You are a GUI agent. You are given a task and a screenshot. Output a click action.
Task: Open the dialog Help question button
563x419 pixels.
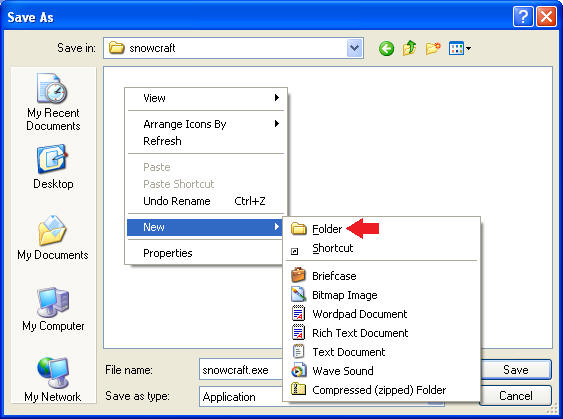[523, 17]
